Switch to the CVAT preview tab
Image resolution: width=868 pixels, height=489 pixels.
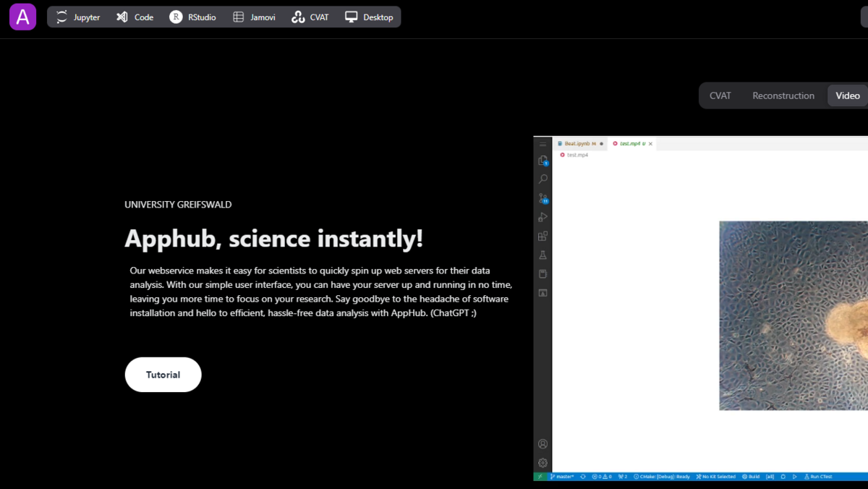720,95
